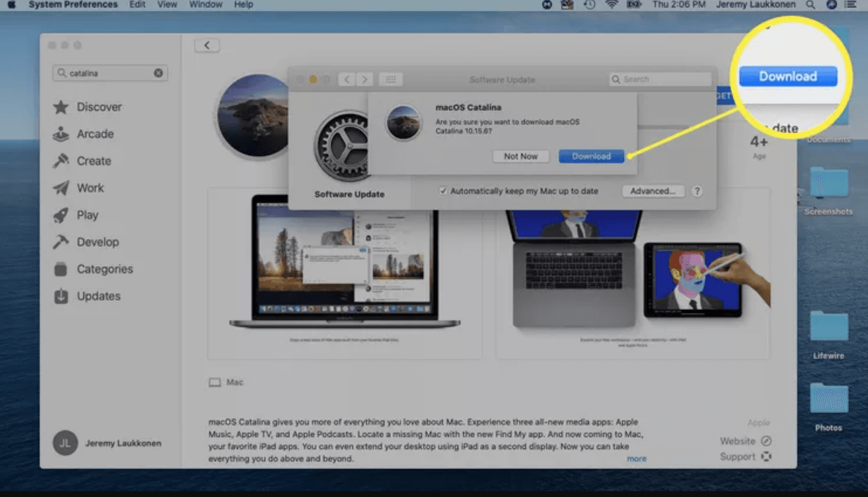Image resolution: width=868 pixels, height=497 pixels.
Task: Click Not Now to dismiss the download
Action: (x=520, y=156)
